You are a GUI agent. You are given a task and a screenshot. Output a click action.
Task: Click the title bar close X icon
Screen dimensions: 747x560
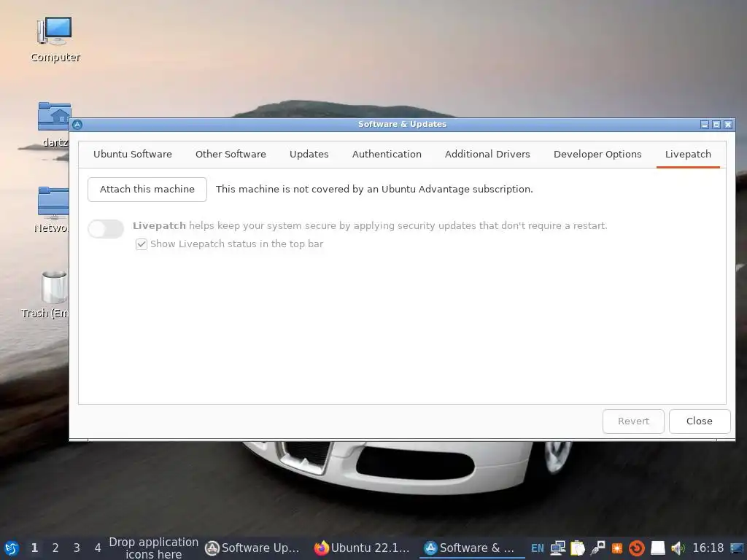[728, 125]
